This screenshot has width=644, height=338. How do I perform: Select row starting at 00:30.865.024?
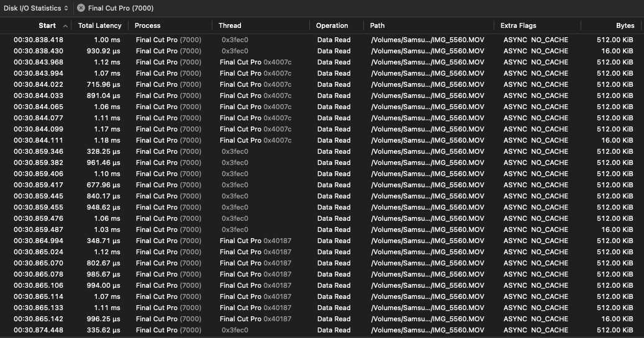click(x=322, y=252)
